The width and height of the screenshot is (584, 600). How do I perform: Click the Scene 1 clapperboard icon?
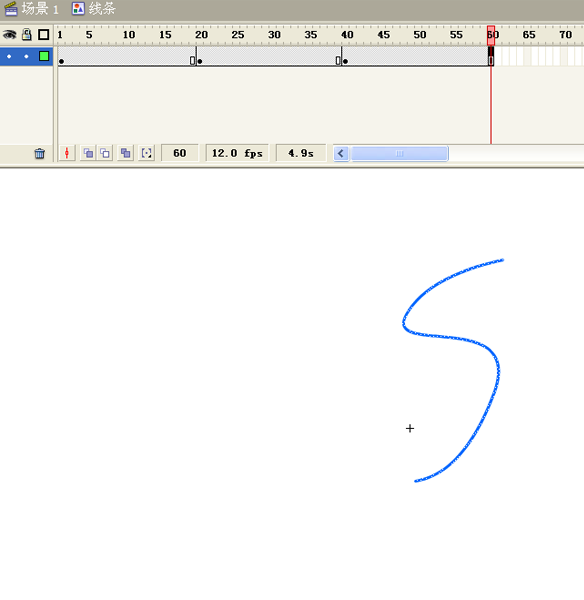pos(11,8)
